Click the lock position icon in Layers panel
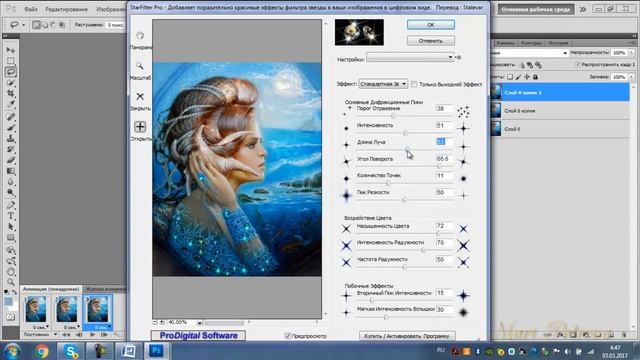 click(527, 77)
